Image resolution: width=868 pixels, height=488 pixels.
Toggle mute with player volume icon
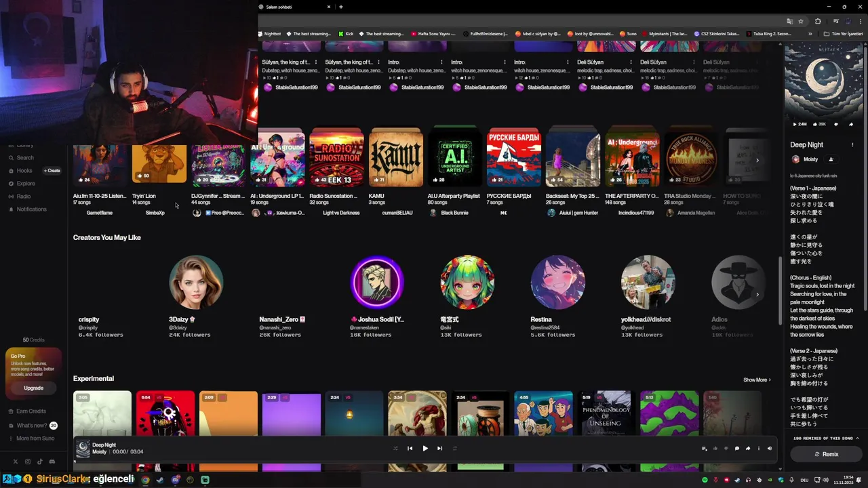pos(769,448)
